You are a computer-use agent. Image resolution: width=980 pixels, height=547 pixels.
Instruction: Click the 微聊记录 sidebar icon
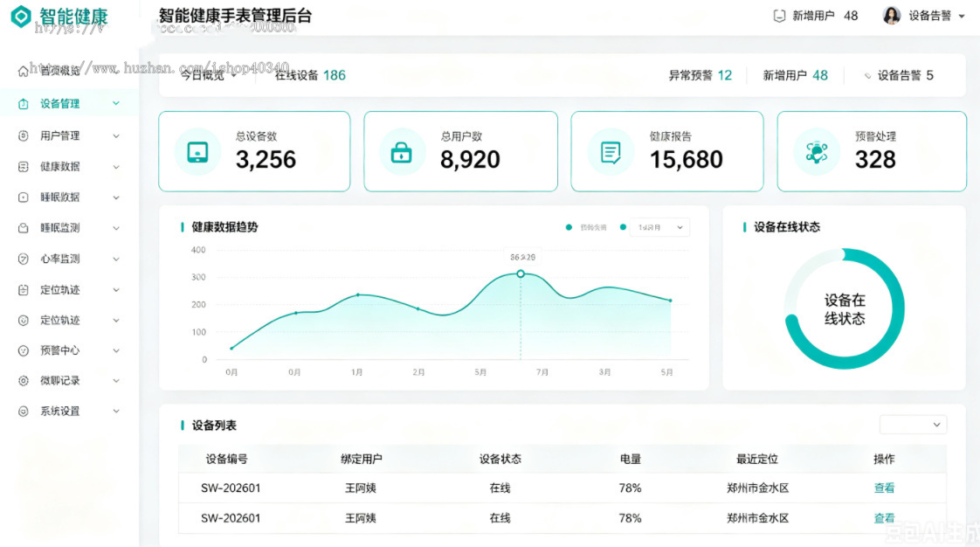click(23, 380)
